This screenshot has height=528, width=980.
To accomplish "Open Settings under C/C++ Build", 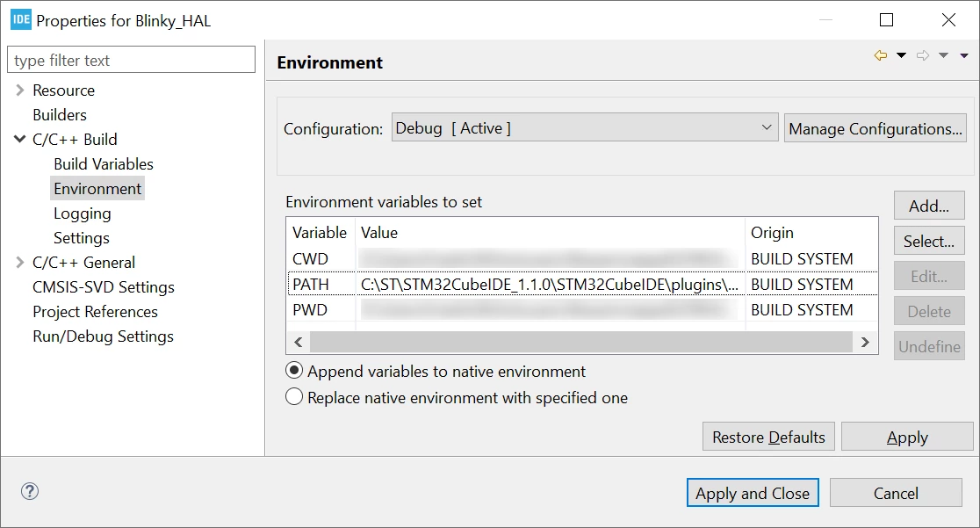I will (82, 238).
